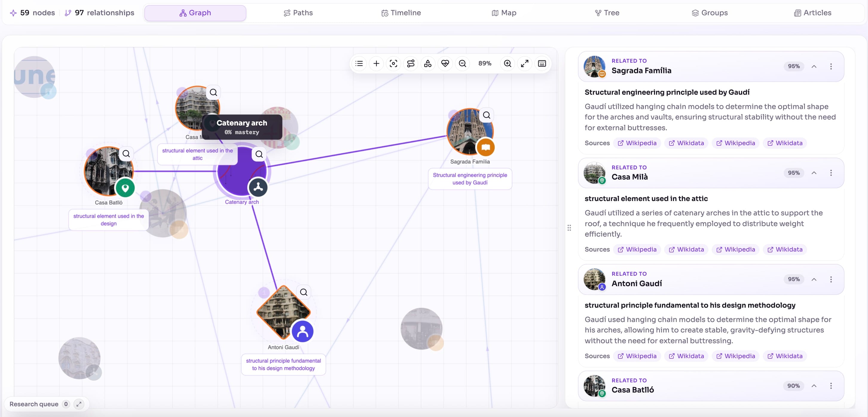Click the orange book badge on Sagrada Família node
868x417 pixels.
point(485,147)
